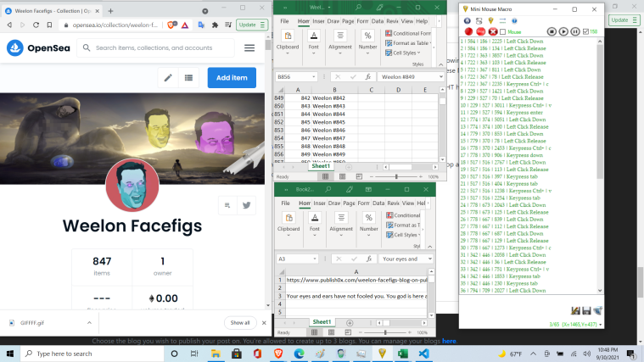Click the browser Update button
This screenshot has height=362, width=644.
252,25
